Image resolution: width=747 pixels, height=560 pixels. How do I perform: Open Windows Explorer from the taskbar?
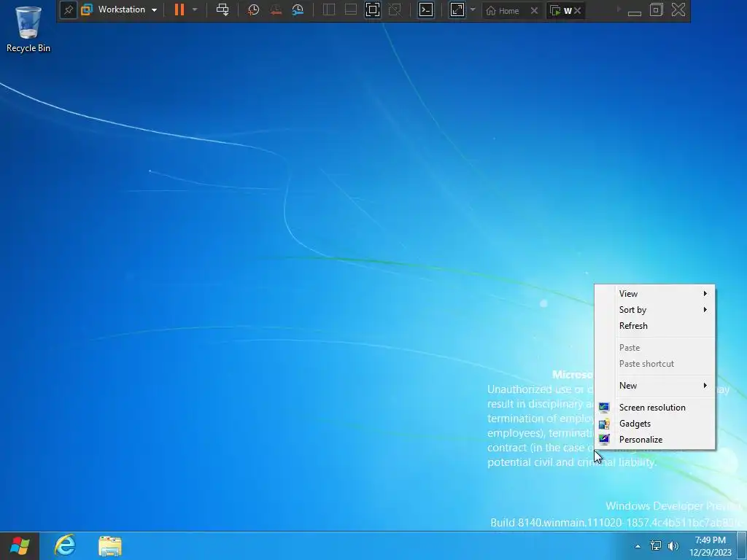[110, 546]
